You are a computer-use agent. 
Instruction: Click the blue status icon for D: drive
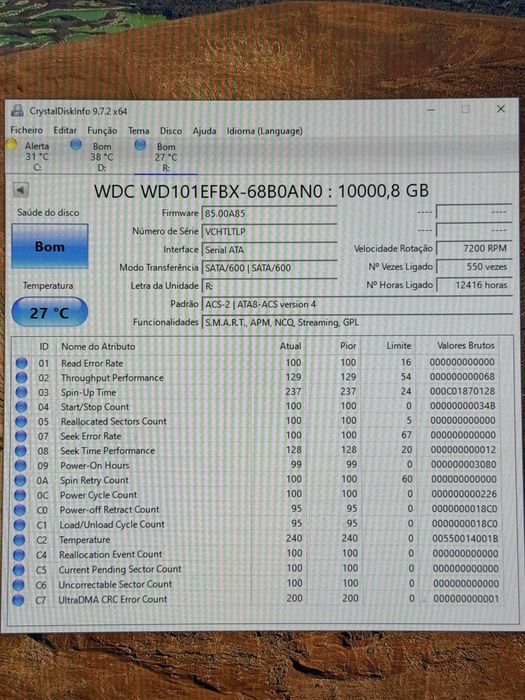coord(76,144)
